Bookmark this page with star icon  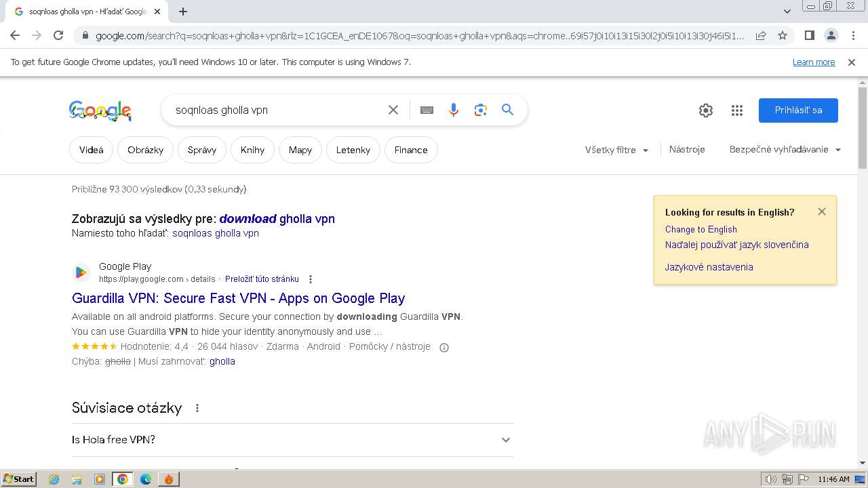click(783, 35)
